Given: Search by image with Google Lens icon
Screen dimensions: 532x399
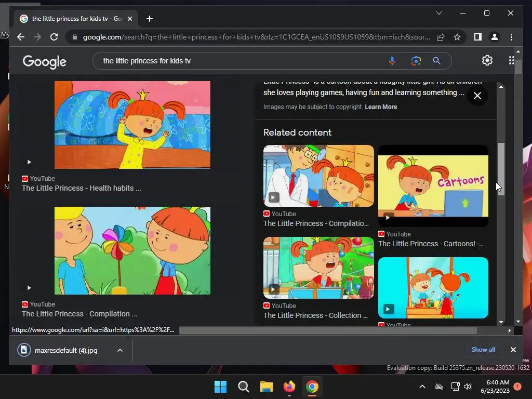Looking at the screenshot, I should [x=416, y=61].
